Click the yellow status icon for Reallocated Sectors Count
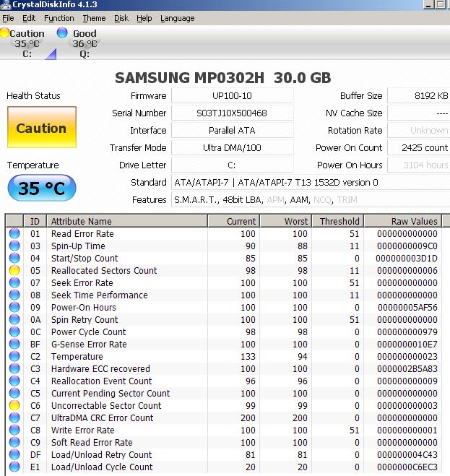 click(x=14, y=270)
